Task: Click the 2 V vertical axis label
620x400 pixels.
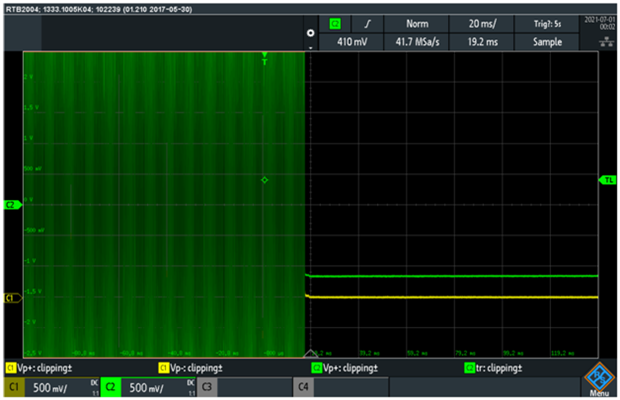Action: [28, 77]
